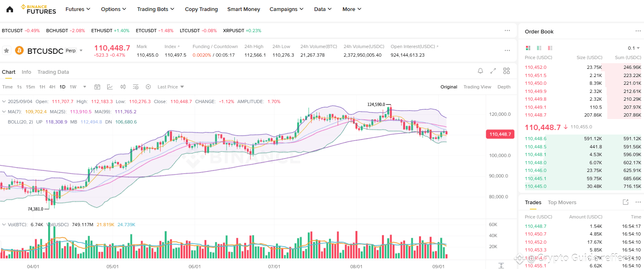Screen dimensions: 644x269
Task: Switch to the Trading Data tab
Action: [x=53, y=72]
